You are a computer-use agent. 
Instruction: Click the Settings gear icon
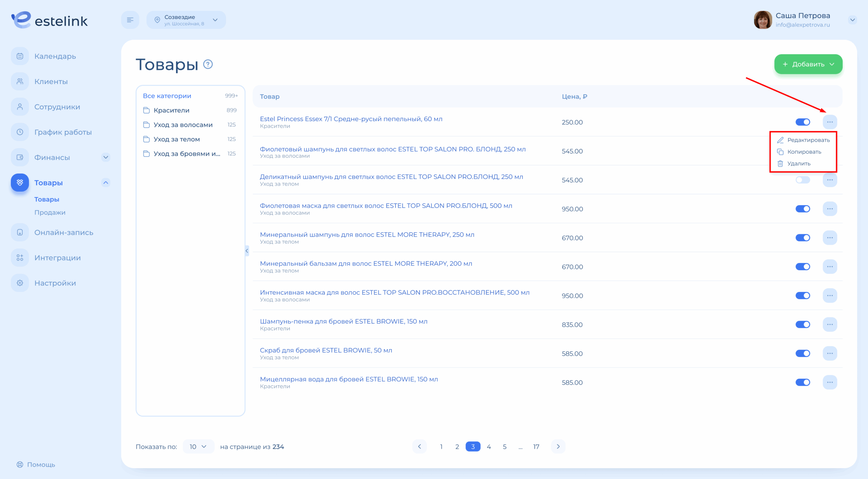pos(20,283)
